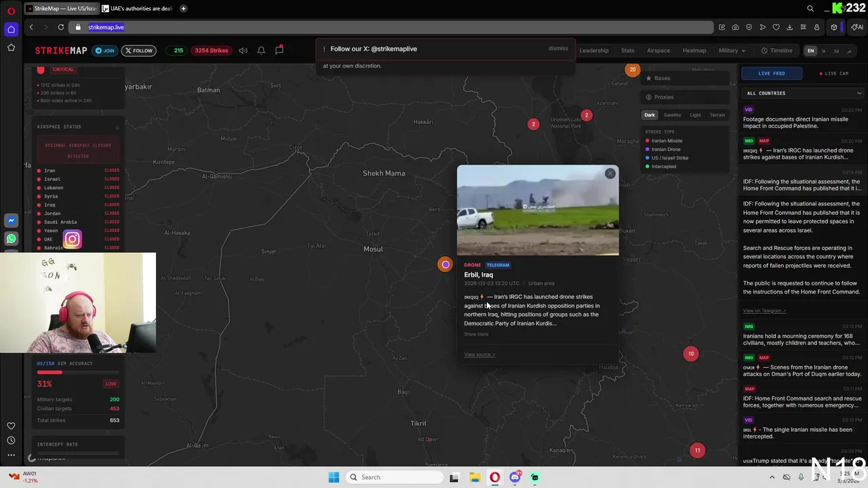This screenshot has width=868, height=488.
Task: Click the Erbil strike video thumbnail
Action: (x=538, y=210)
